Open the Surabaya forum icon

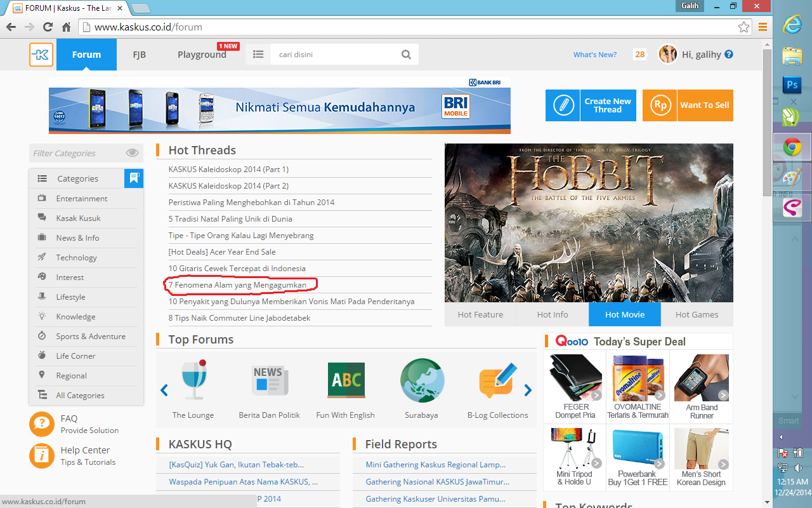coord(422,380)
